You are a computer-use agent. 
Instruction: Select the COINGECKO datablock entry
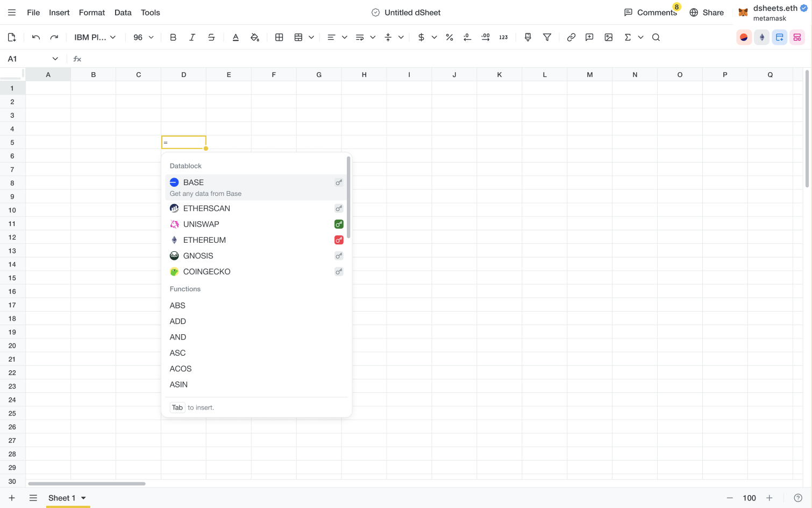click(206, 271)
